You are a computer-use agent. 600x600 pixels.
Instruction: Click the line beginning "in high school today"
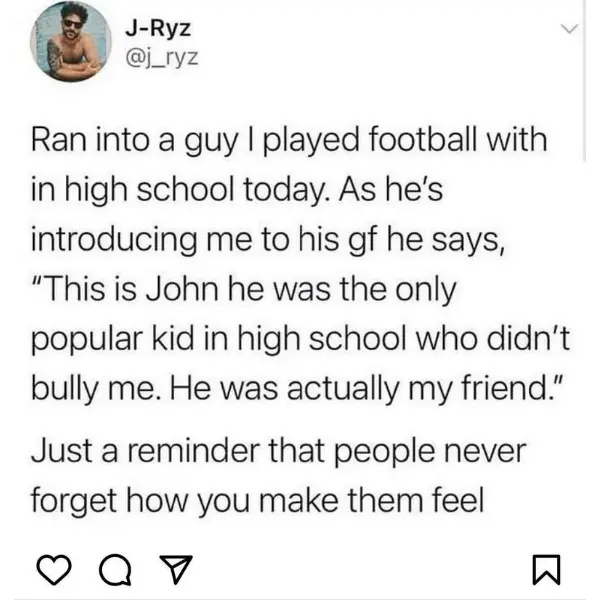237,191
